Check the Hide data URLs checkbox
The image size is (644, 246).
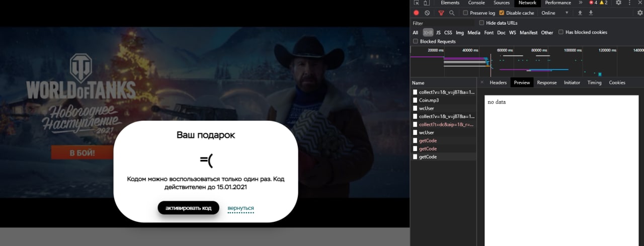pyautogui.click(x=481, y=23)
